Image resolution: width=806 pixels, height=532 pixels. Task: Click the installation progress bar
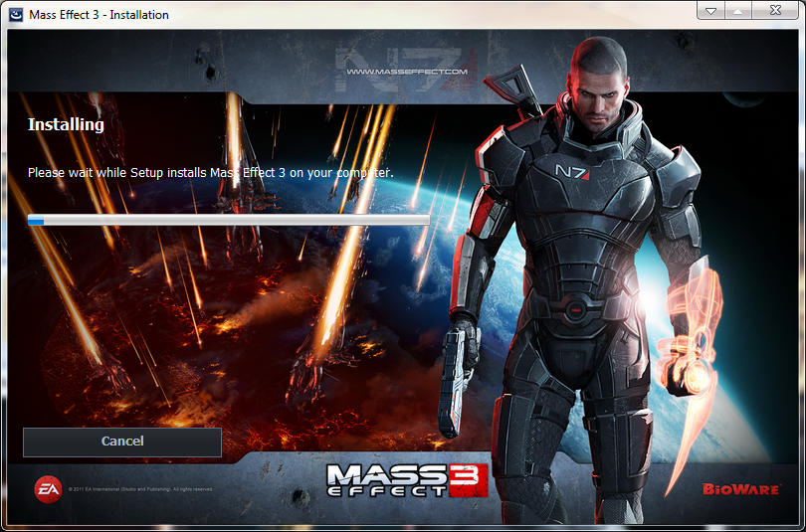229,221
